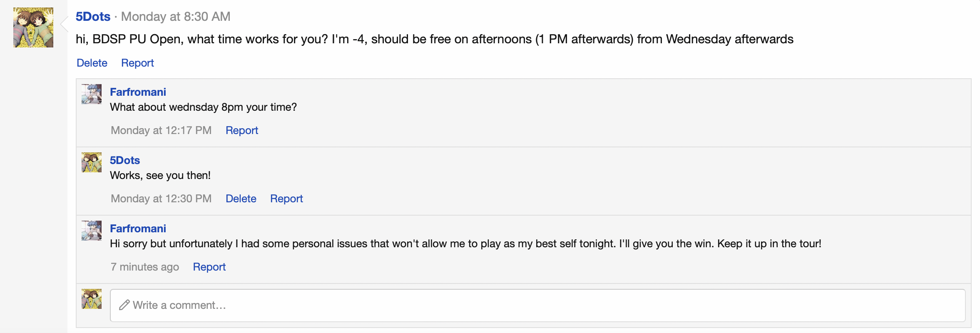Click Farfromani's avatar on first comment
The height and width of the screenshot is (333, 980).
point(92,94)
